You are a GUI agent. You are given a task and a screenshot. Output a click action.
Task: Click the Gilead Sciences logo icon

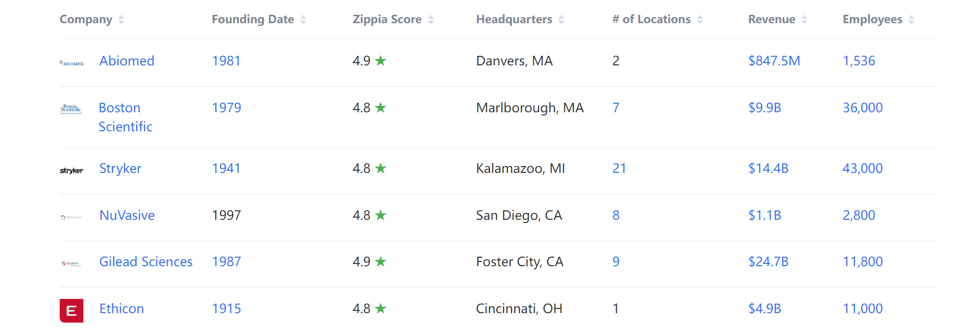pyautogui.click(x=71, y=264)
